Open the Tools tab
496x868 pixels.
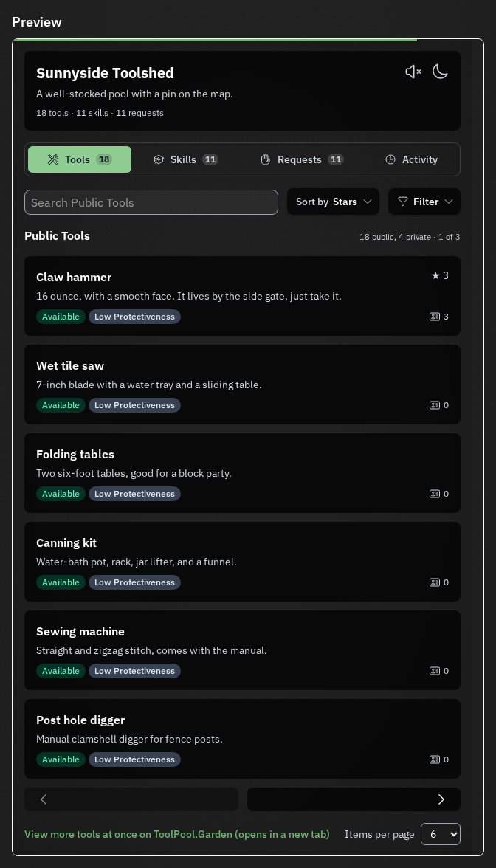pos(80,159)
